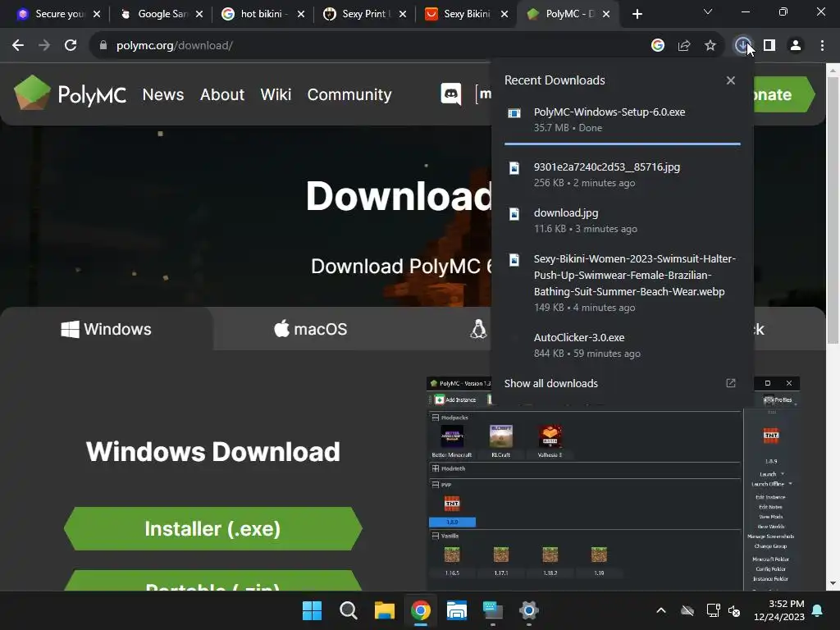Viewport: 840px width, 630px height.
Task: Click the Donate button
Action: (x=783, y=94)
